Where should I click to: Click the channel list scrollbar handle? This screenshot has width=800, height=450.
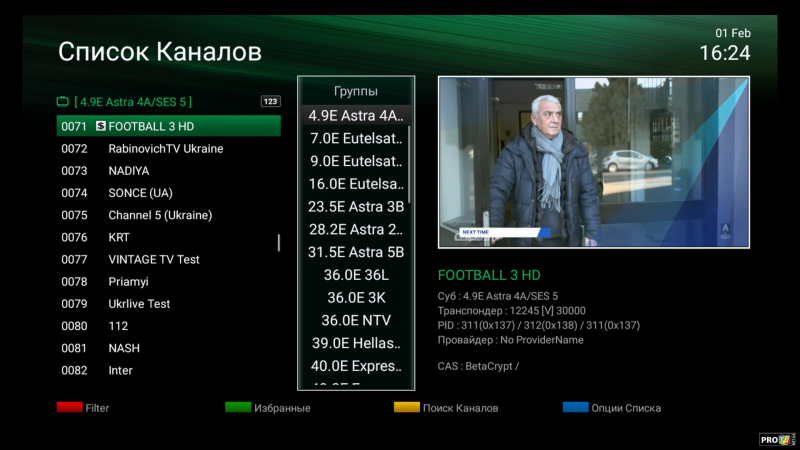279,243
